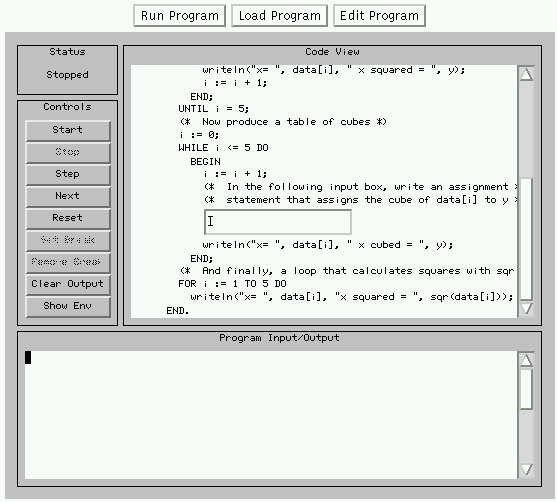This screenshot has width=557, height=502.
Task: Click the writeln line containing sqr(data[i])
Action: (x=352, y=297)
